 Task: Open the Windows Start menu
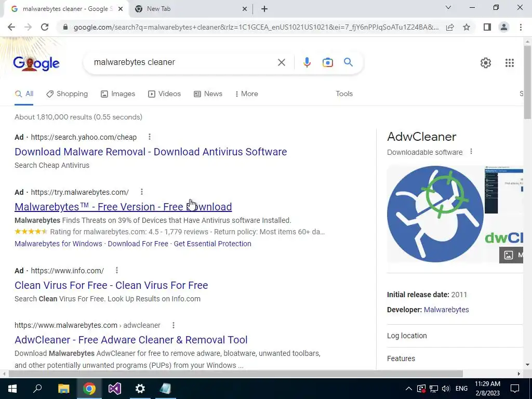(x=12, y=389)
